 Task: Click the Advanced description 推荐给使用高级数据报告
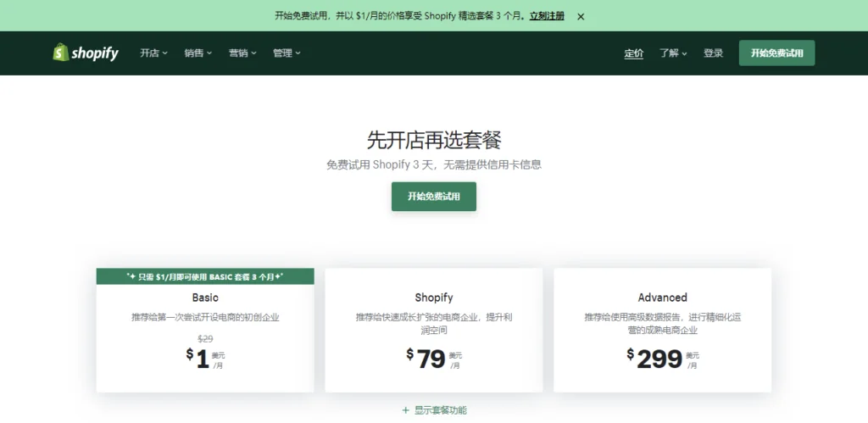tap(663, 324)
